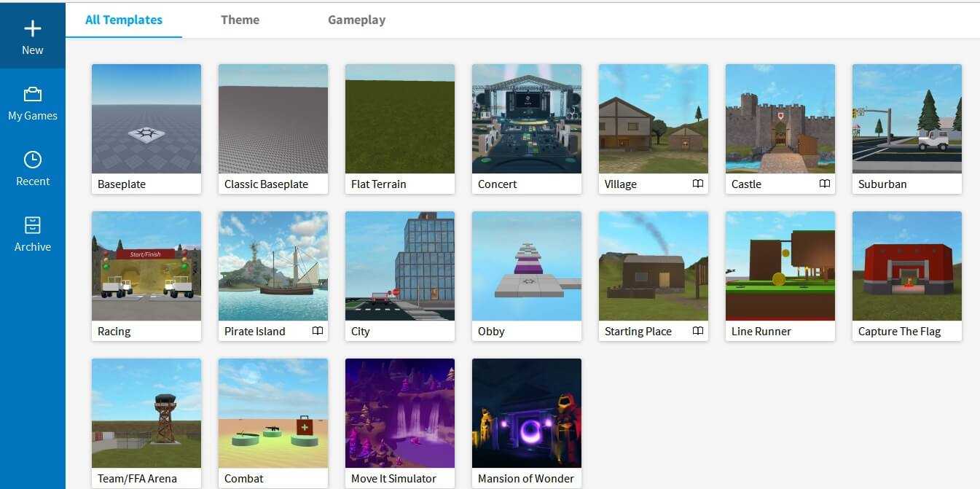Click the book icon on Pirate Island

click(317, 332)
